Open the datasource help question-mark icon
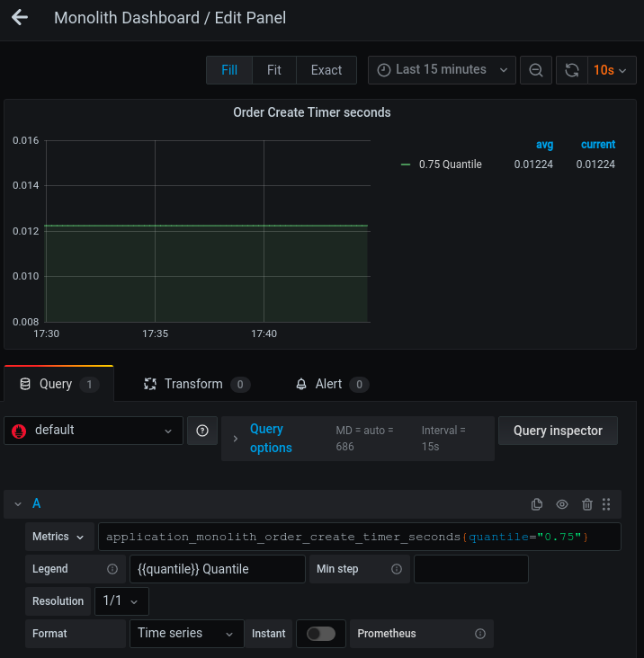The image size is (644, 658). (202, 431)
